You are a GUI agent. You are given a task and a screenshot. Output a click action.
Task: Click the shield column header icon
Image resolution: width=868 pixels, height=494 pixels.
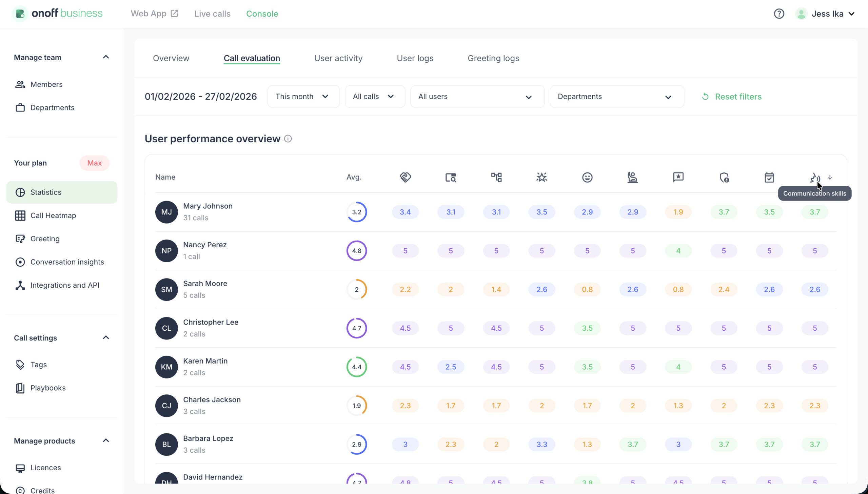(x=724, y=177)
